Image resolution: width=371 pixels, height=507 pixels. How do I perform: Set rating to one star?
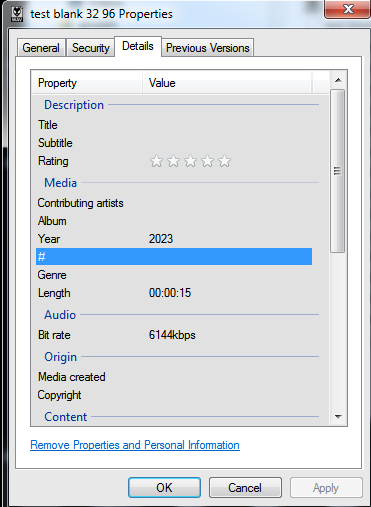(x=156, y=161)
